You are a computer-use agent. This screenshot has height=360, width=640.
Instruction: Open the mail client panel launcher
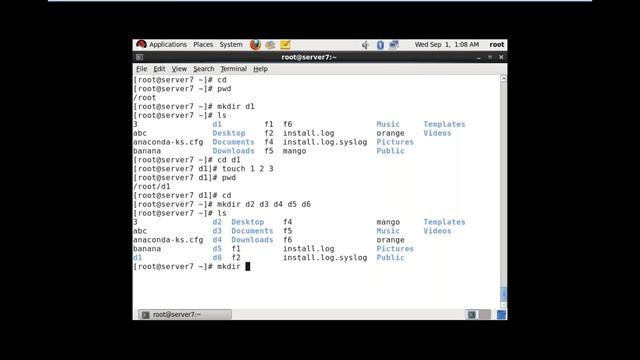(x=270, y=44)
